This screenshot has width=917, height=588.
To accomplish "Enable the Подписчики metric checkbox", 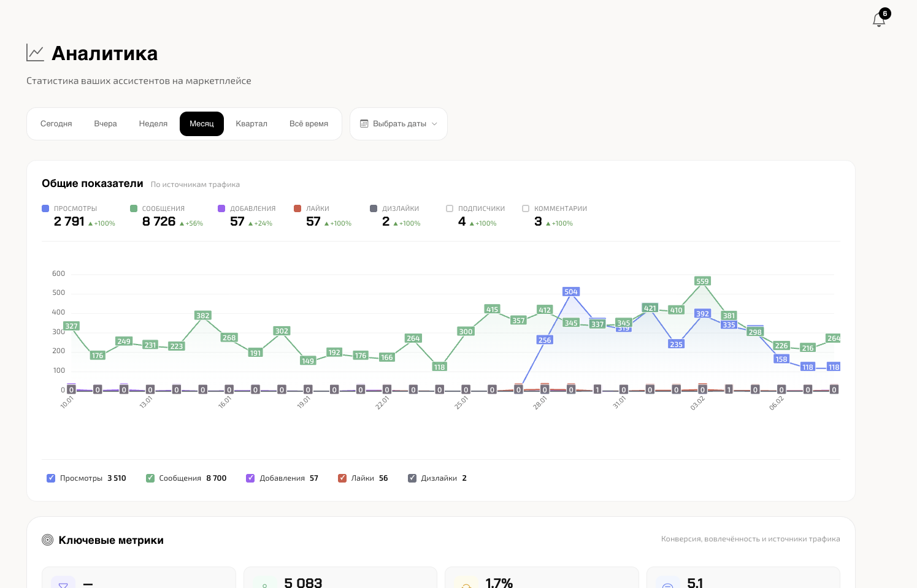I will (450, 208).
